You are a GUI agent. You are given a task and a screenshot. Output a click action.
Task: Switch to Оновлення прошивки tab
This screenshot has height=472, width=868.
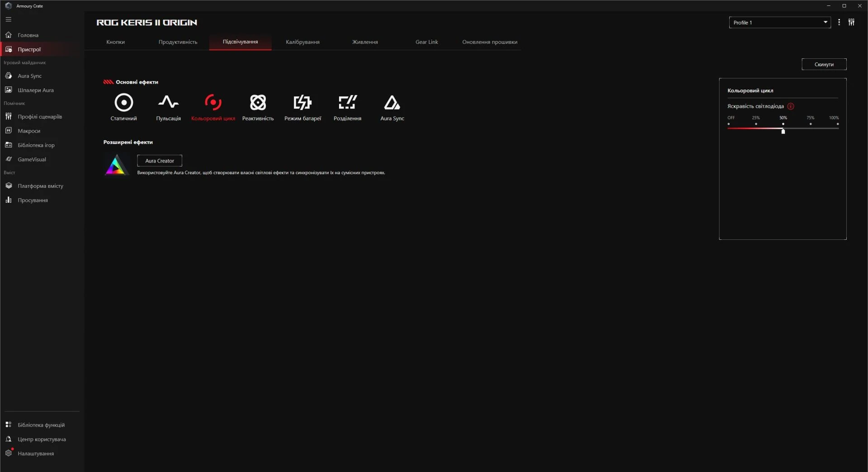pos(490,42)
